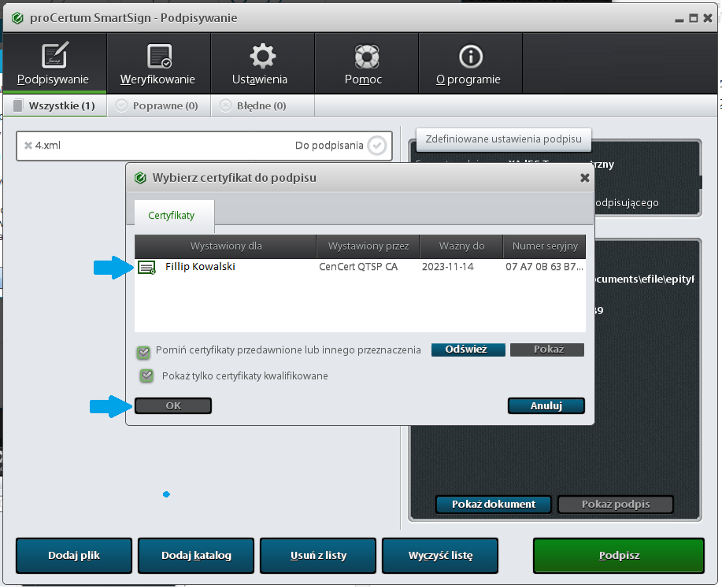Toggle skipping expired certificates checkbox
Viewport: 722px width, 588px height.
(x=143, y=352)
